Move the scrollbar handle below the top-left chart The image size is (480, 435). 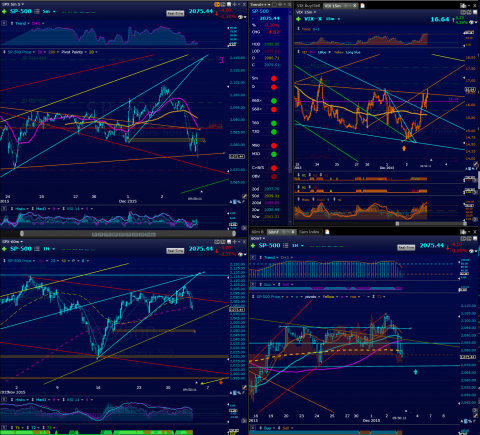(x=22, y=234)
